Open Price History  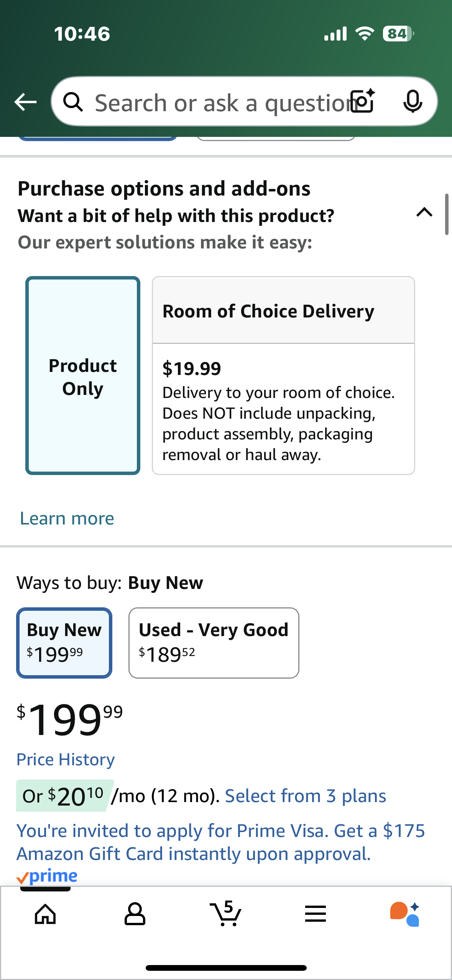coord(65,759)
